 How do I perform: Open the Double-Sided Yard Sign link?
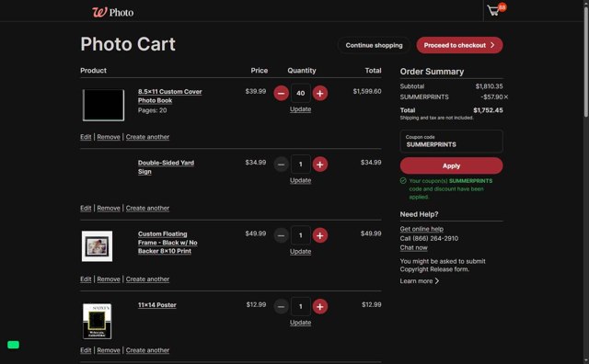pos(166,167)
